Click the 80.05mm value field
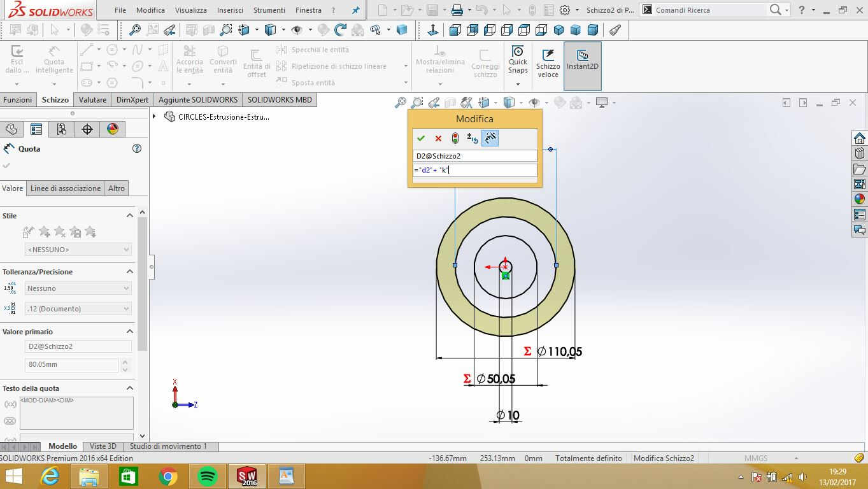Image resolution: width=868 pixels, height=489 pixels. (x=71, y=365)
